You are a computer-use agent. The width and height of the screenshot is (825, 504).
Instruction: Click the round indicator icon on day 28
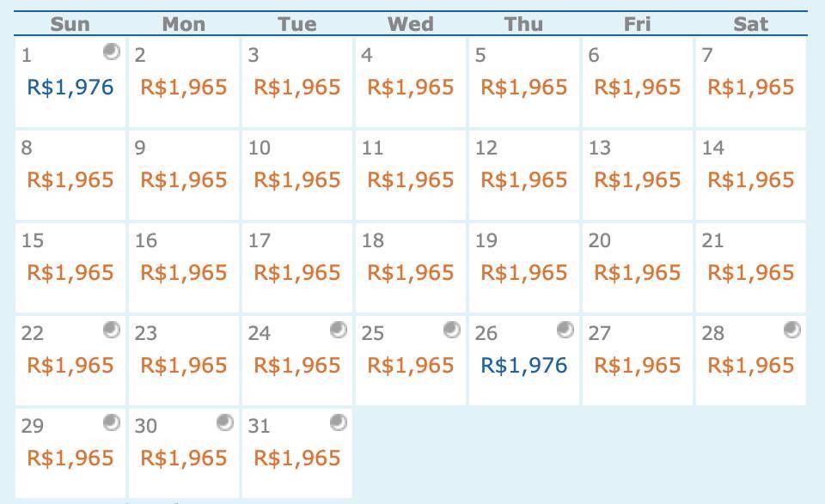coord(791,330)
